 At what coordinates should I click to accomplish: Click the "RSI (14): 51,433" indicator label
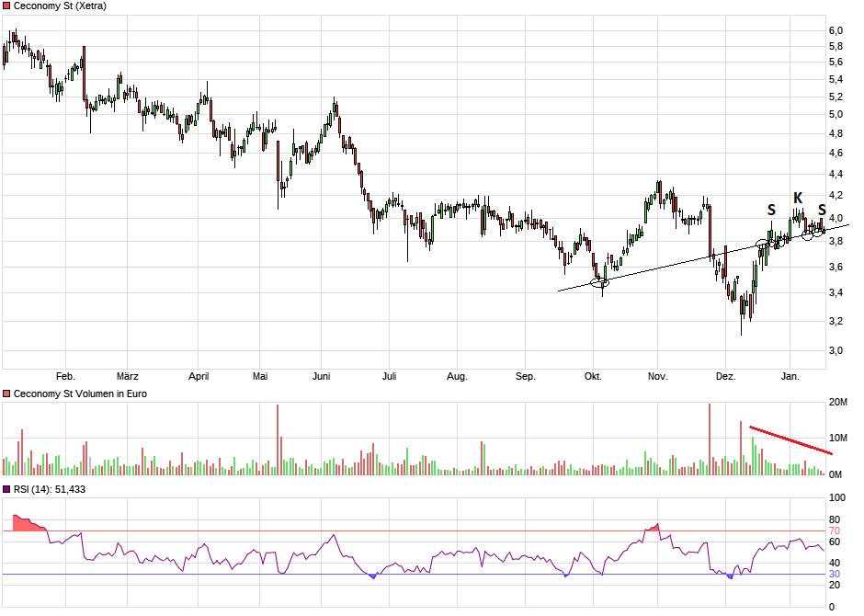50,489
